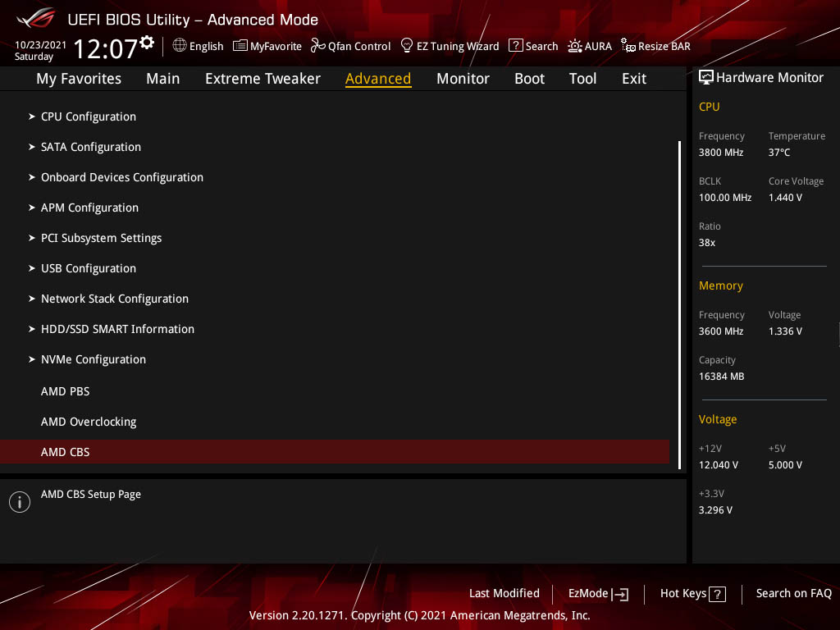Expand NVMe Configuration arrow

[32, 359]
